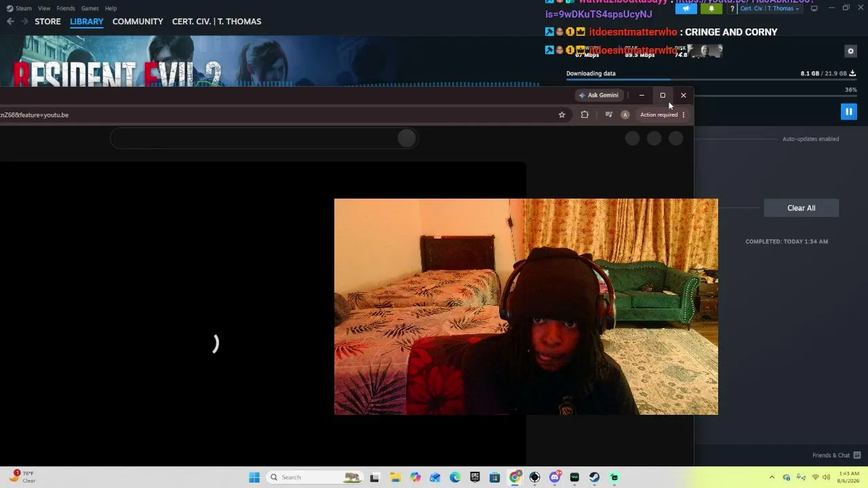Click Steam's forward navigation arrow
Screen dimensions: 868x488
24,22
